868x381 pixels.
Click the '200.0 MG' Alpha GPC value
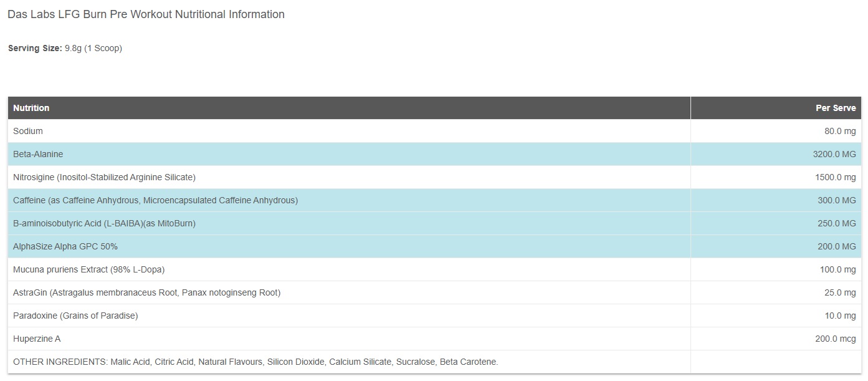click(837, 246)
